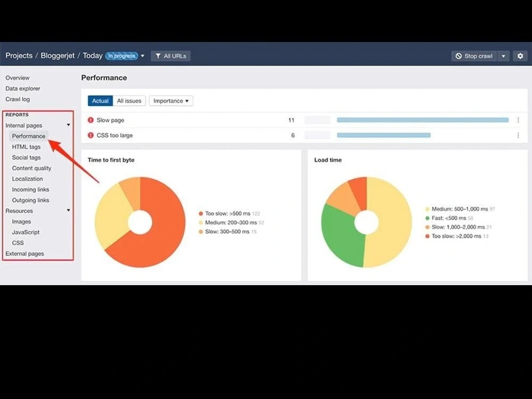
Task: Click the Slow page count 11
Action: (291, 120)
